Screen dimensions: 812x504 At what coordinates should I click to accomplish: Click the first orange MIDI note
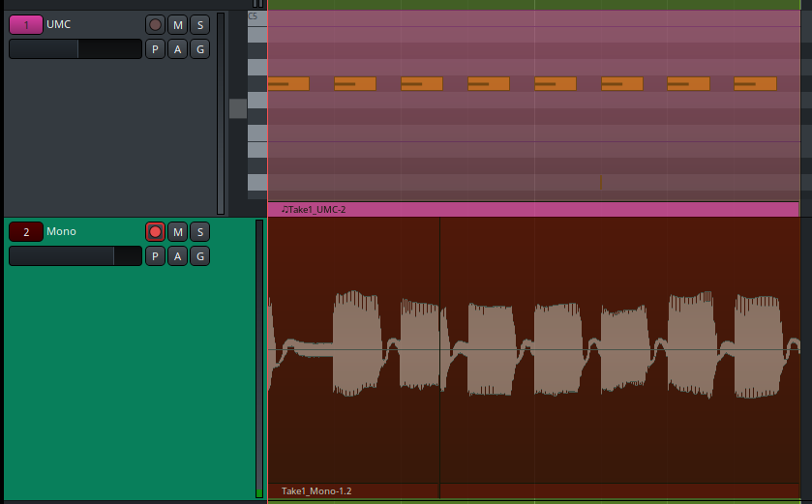tap(288, 83)
